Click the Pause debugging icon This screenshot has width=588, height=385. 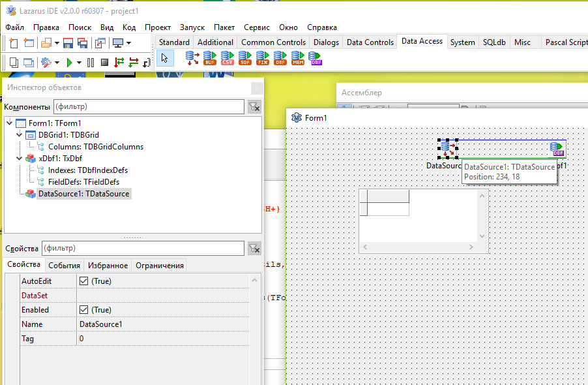point(91,62)
